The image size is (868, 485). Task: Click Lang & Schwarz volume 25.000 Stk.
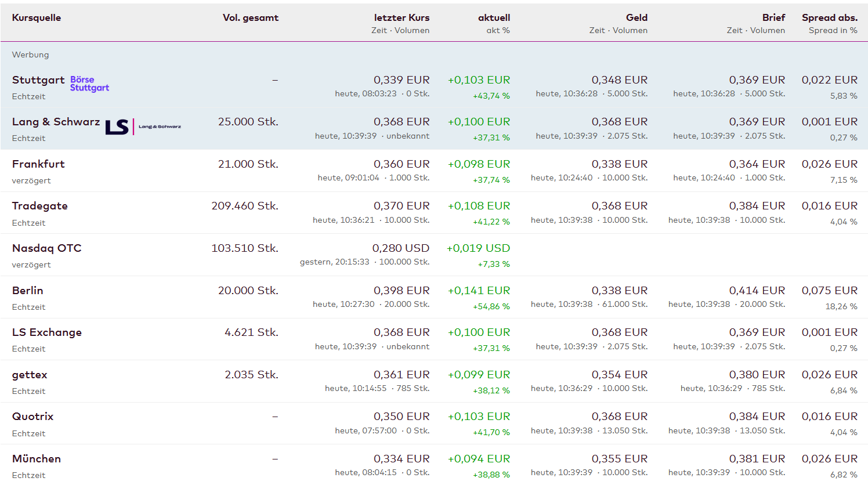click(248, 122)
